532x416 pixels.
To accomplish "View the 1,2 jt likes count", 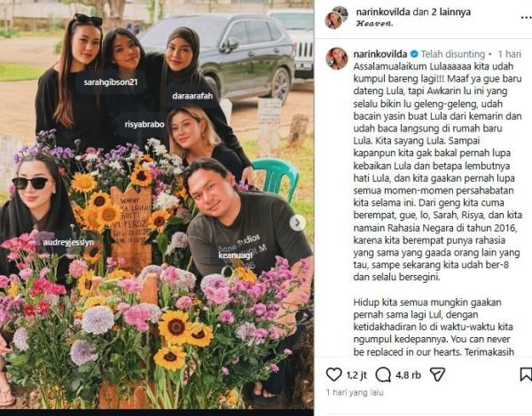I will point(356,375).
